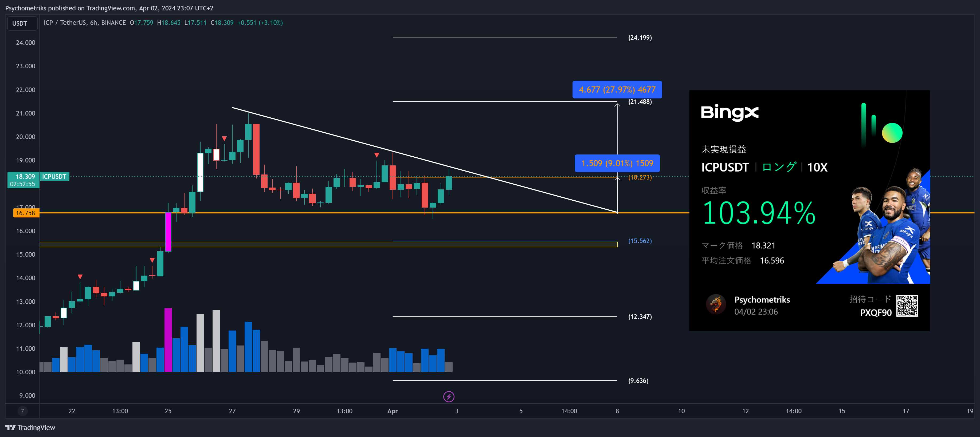980x437 pixels.
Task: Click the average entry price 16.596
Action: coord(772,260)
